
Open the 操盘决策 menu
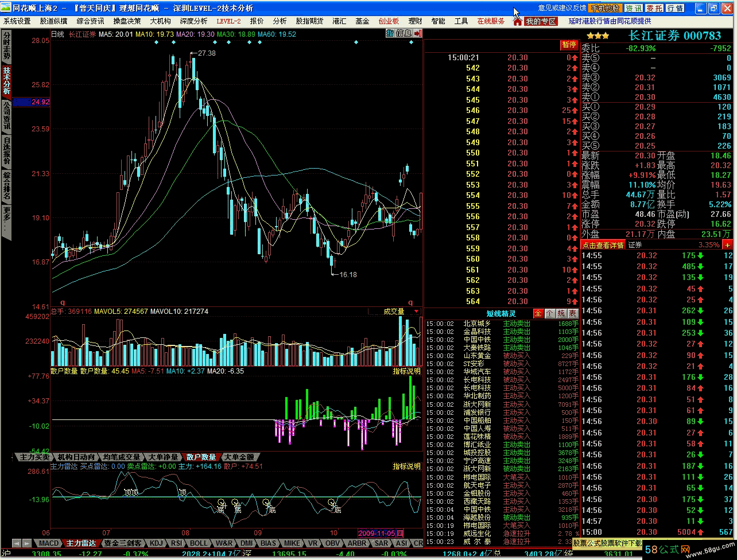coord(127,21)
